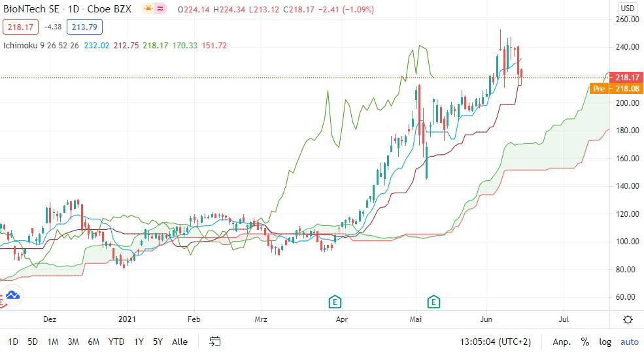Select the 1D time range
Image resolution: width=644 pixels, height=352 pixels.
(13, 342)
